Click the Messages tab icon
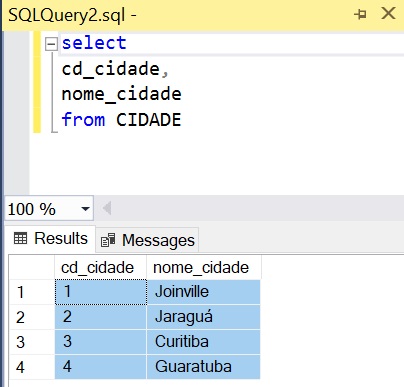This screenshot has width=404, height=387. (x=108, y=240)
